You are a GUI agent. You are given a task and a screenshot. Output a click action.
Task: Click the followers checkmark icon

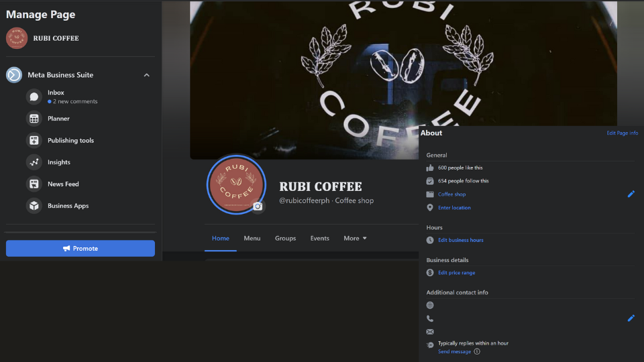(x=430, y=181)
